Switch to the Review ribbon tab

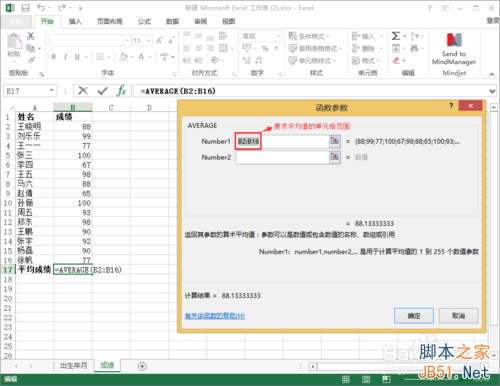click(x=200, y=22)
